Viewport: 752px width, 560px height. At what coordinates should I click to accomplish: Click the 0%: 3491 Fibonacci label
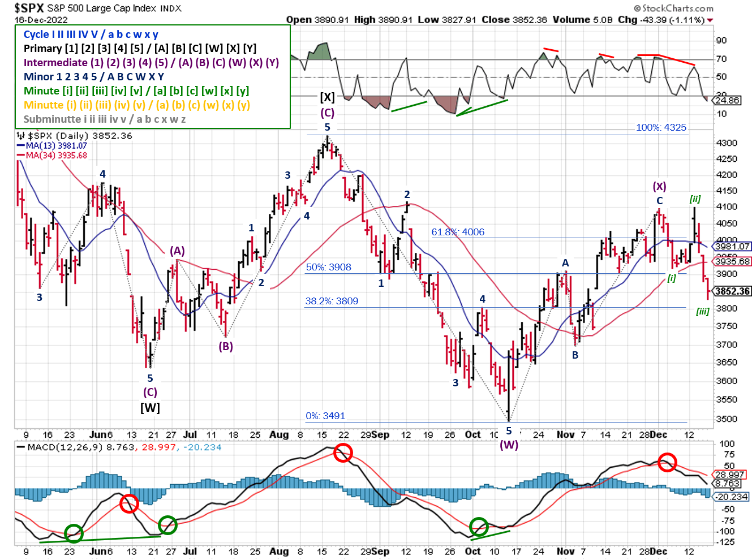coord(325,416)
